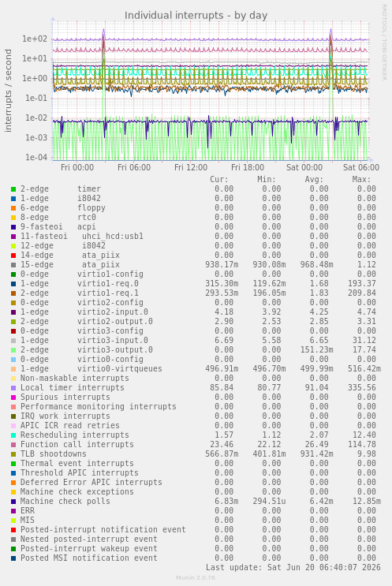Click the Avg: column header
Viewport: 392px width, 586px height.
314,179
